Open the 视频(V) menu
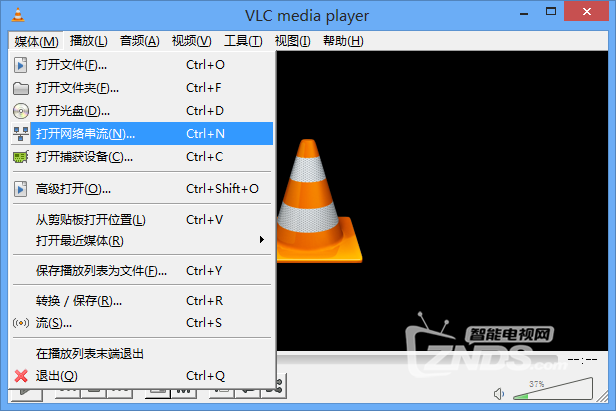The width and height of the screenshot is (616, 411). 191,41
